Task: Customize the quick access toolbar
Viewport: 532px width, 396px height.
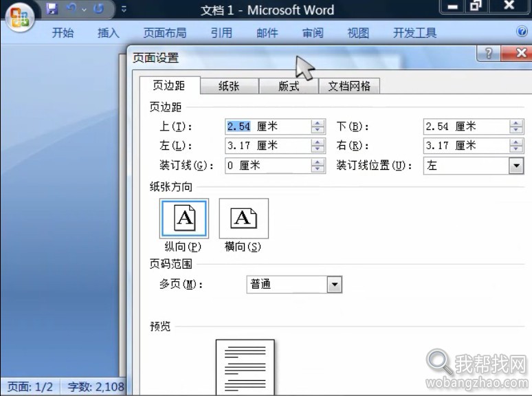Action: click(124, 9)
